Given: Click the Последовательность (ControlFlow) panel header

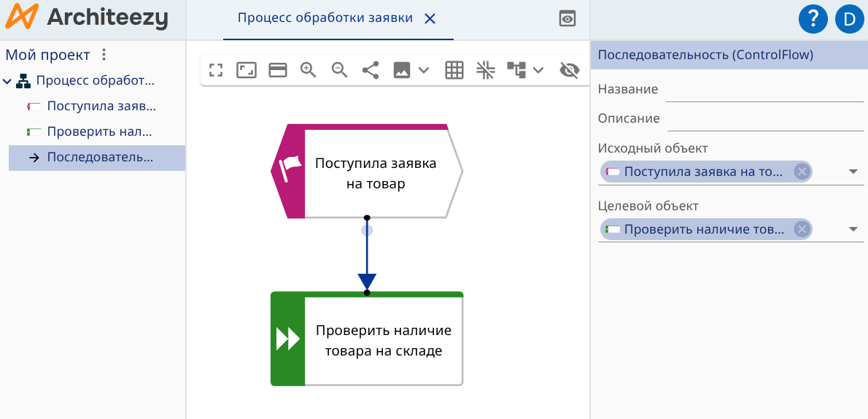Looking at the screenshot, I should point(729,55).
